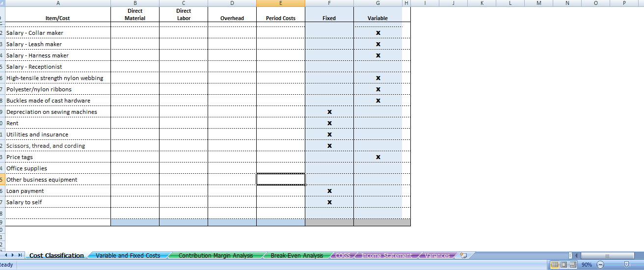Switch to Normal view in status bar
Viewport: 644px width, 270px height.
pos(555,265)
